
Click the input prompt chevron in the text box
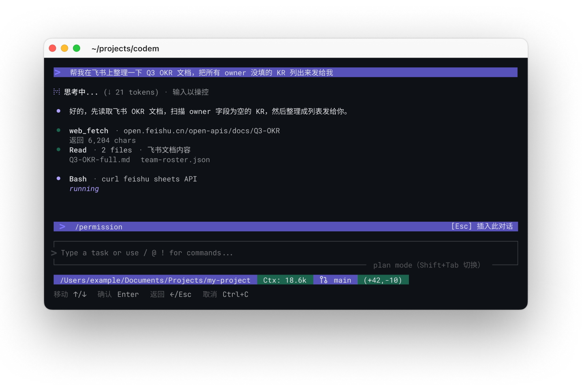tap(54, 253)
